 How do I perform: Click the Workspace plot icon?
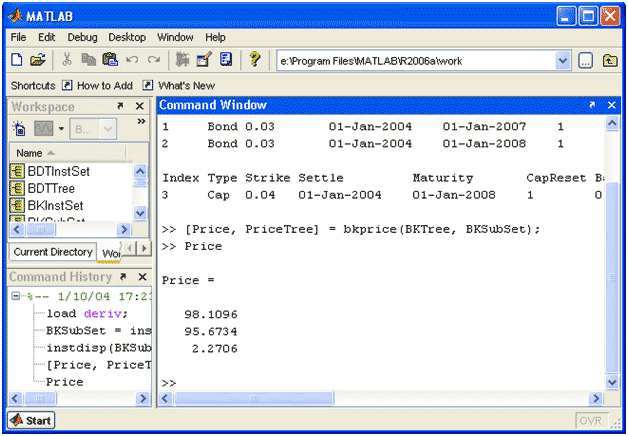[43, 129]
